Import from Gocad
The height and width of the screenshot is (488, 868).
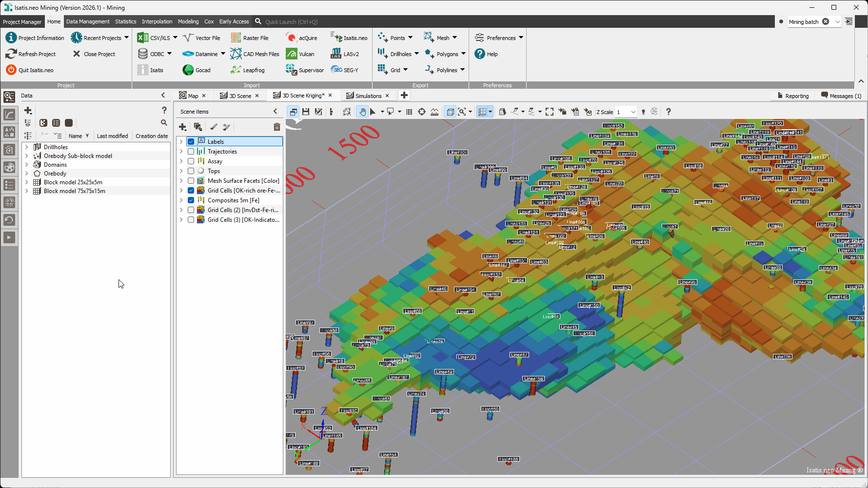(x=197, y=70)
